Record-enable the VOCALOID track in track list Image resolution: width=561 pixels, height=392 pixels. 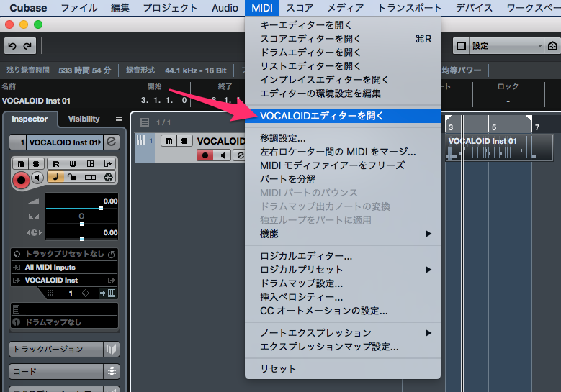click(x=205, y=155)
